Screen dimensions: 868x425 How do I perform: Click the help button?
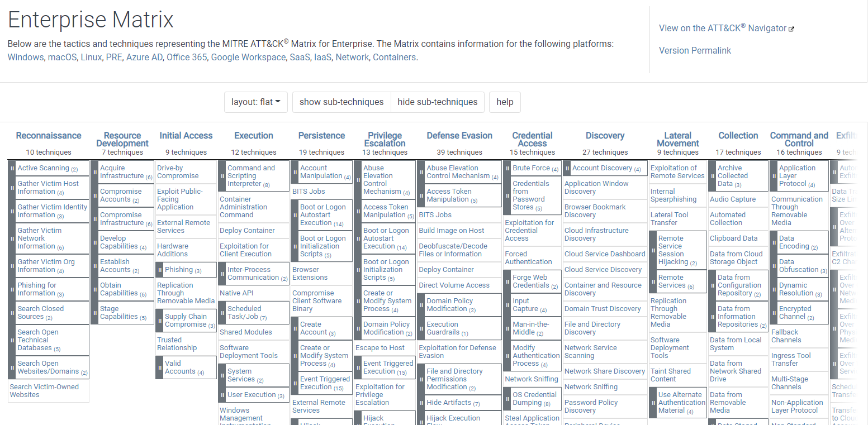505,102
